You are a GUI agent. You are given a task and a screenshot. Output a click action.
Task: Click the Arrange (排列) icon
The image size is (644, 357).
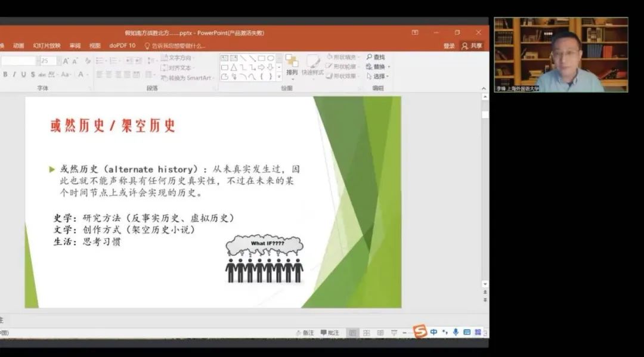point(292,62)
